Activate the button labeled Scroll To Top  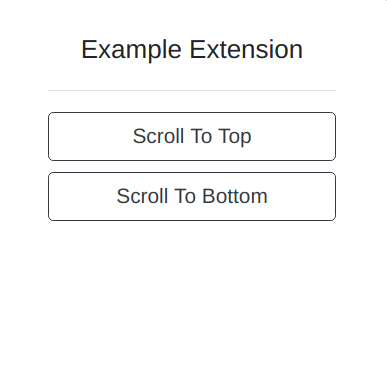pos(192,136)
